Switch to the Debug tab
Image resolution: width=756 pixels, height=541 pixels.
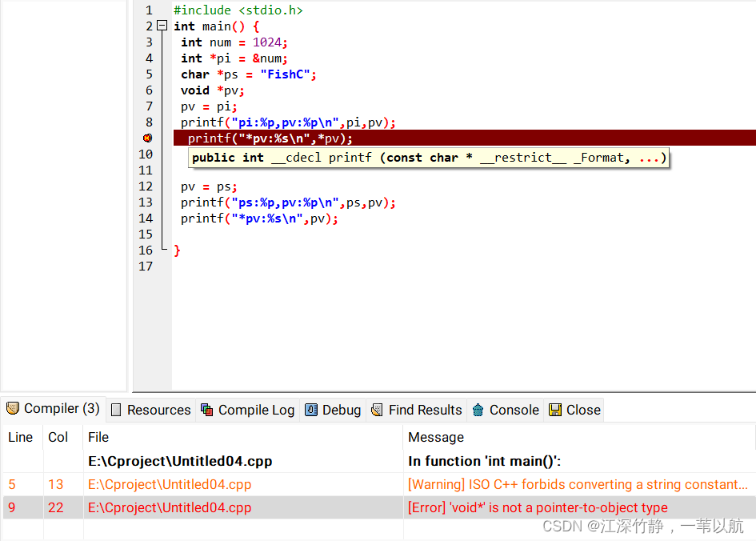(333, 410)
